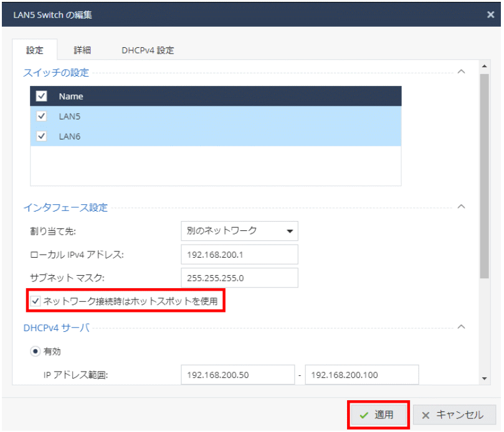Collapse the DHCPv4 サーバ section
Viewport: 504px width, 432px height.
tap(461, 327)
